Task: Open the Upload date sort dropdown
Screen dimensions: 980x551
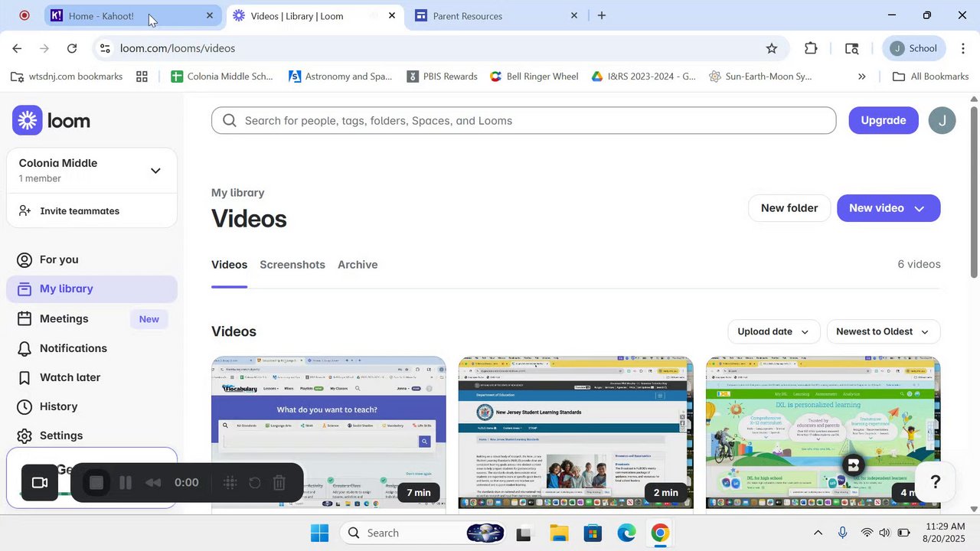Action: [773, 331]
